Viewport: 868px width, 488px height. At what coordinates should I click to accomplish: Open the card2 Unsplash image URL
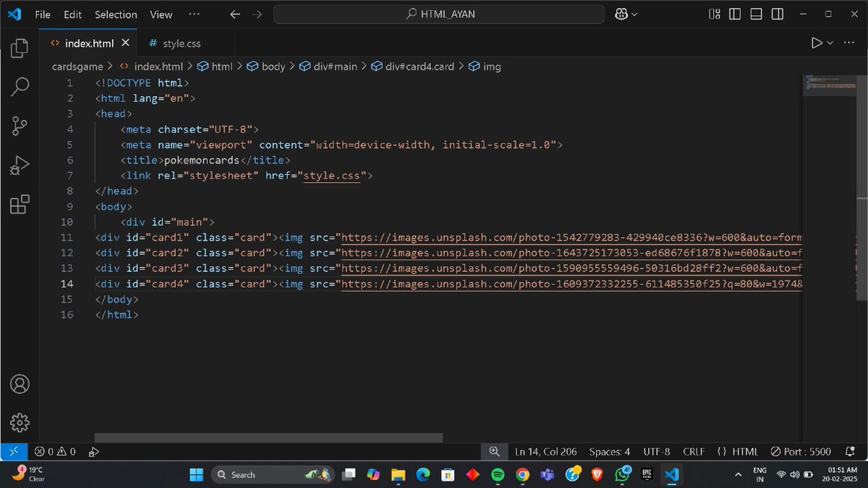click(573, 253)
